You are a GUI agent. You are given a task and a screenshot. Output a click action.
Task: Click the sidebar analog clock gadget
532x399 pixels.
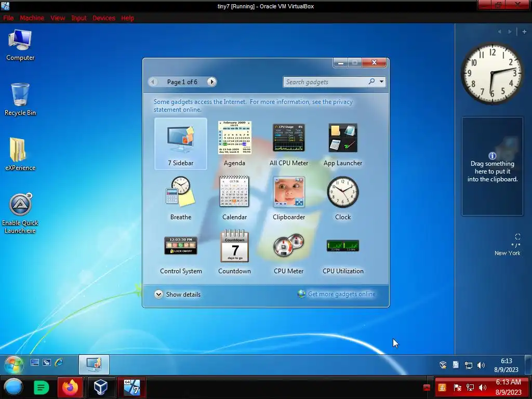493,73
